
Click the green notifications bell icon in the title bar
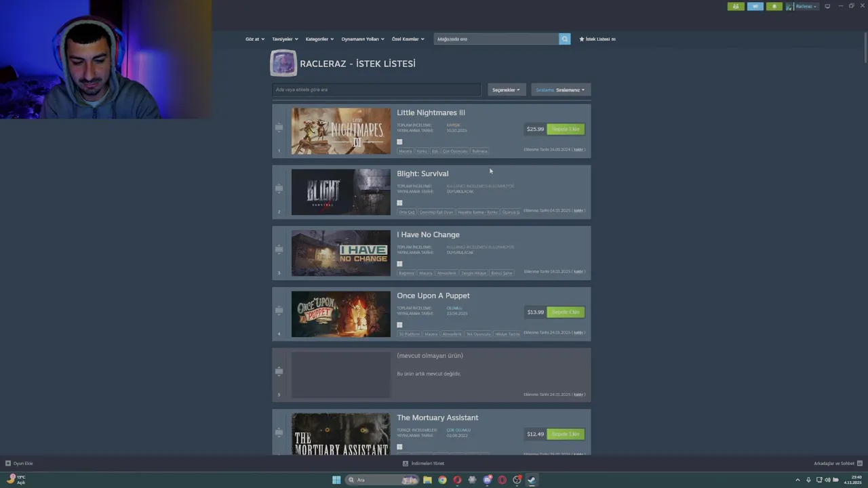(x=774, y=6)
